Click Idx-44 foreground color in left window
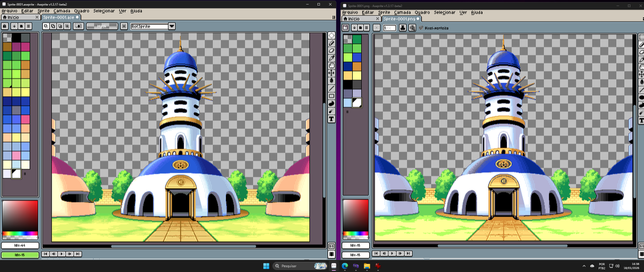644x272 pixels. pyautogui.click(x=20, y=246)
